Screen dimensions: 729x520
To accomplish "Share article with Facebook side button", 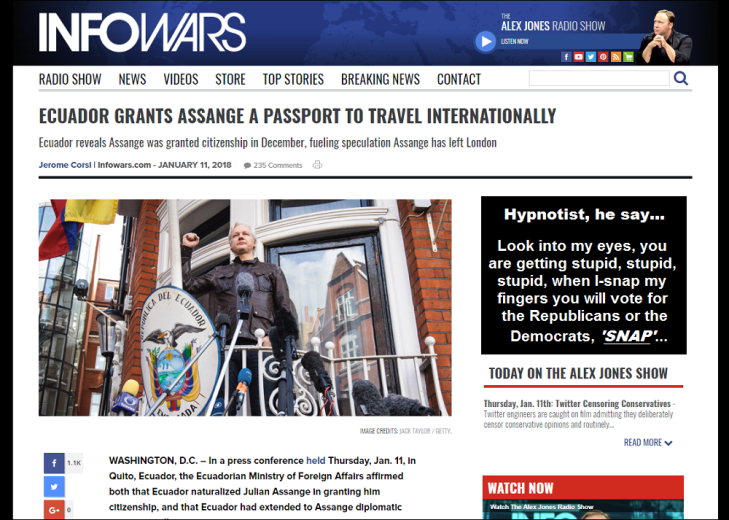I will point(54,463).
